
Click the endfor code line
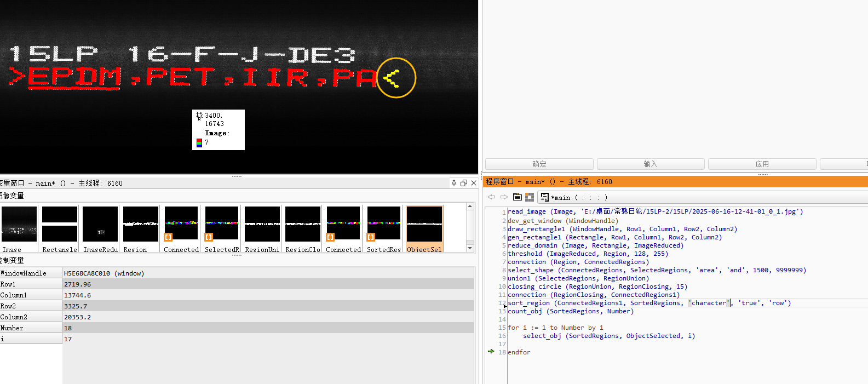[519, 352]
